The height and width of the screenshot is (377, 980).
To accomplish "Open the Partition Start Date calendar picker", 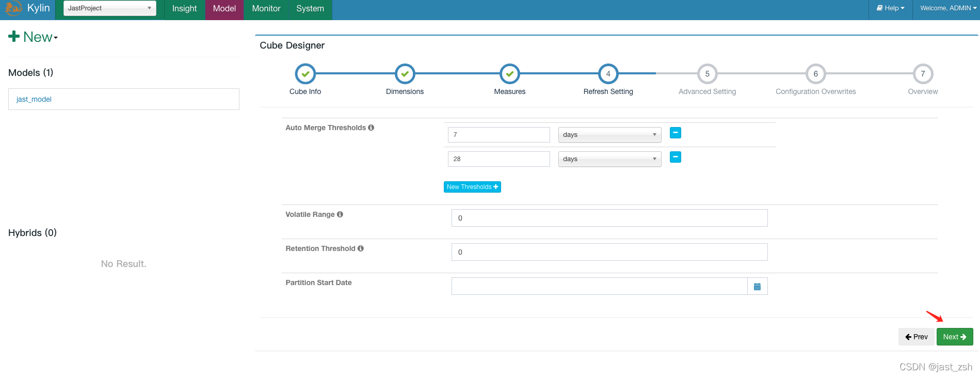I will pyautogui.click(x=758, y=286).
